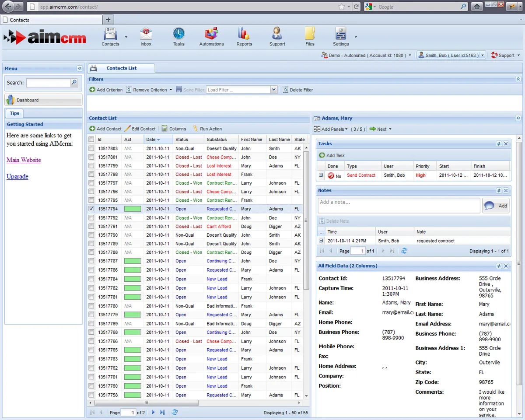Click the Add note button

point(496,206)
